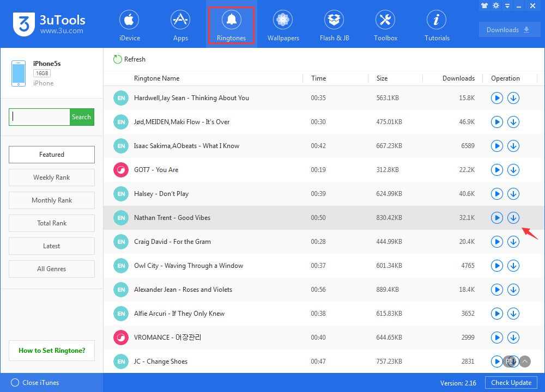Image resolution: width=545 pixels, height=392 pixels.
Task: Click the Operation column header
Action: pyautogui.click(x=505, y=78)
